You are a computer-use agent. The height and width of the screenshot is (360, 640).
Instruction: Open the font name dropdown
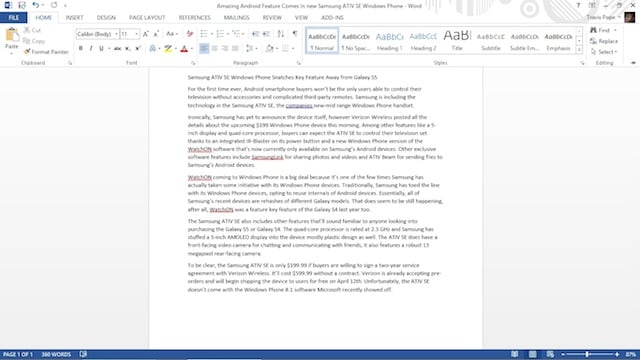[116, 34]
